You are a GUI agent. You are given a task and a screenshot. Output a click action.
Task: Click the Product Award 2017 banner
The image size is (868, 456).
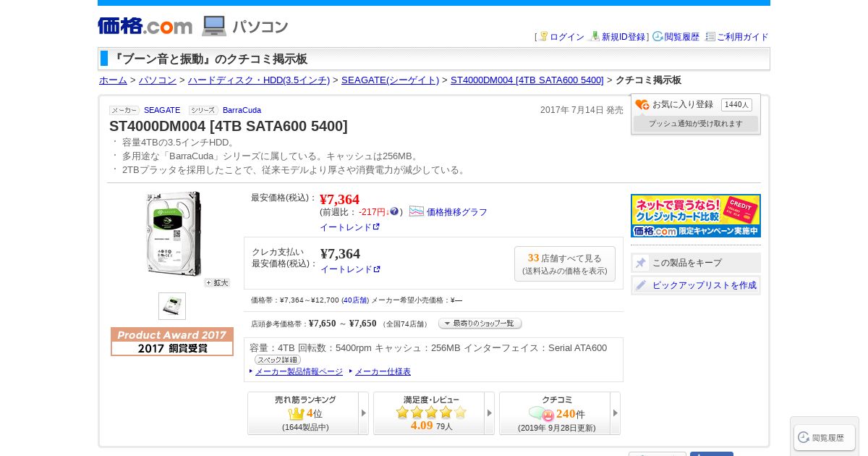point(172,342)
